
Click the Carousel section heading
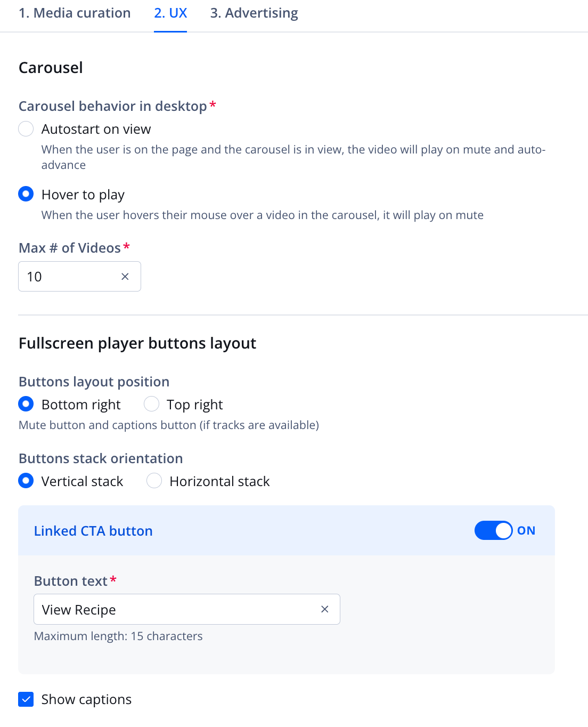(x=51, y=68)
